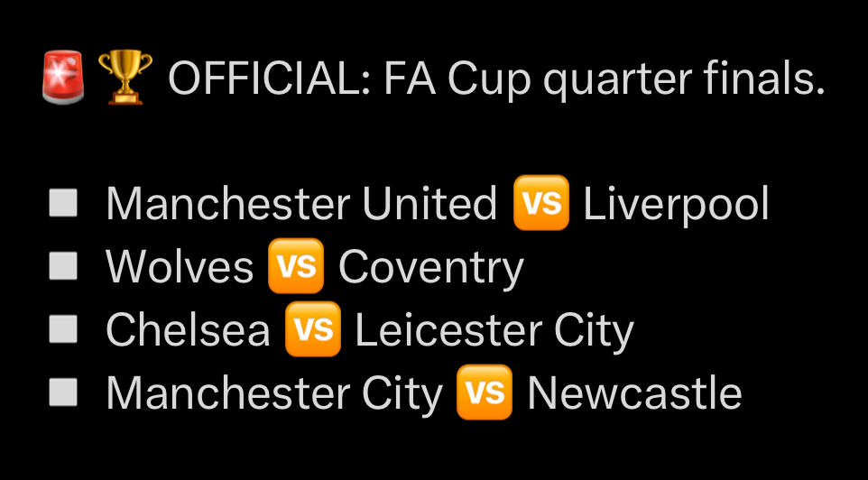The image size is (868, 480).
Task: Click the Coventry team name
Action: pos(430,268)
